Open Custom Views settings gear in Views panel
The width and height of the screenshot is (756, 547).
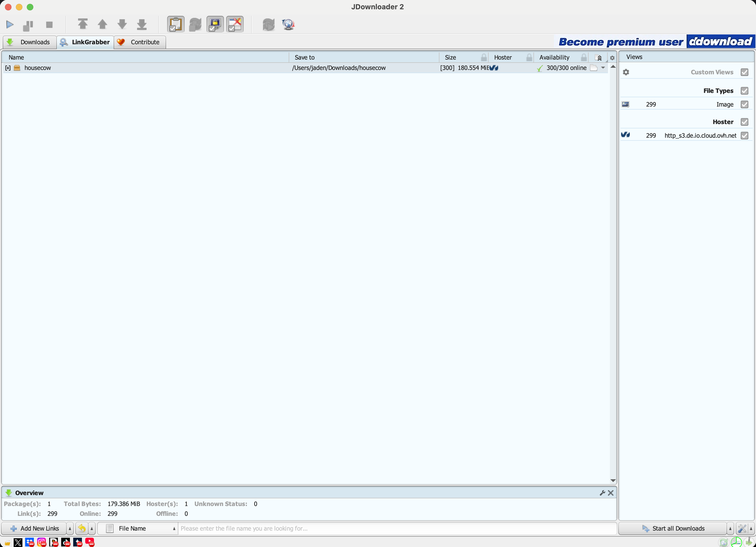(x=626, y=72)
